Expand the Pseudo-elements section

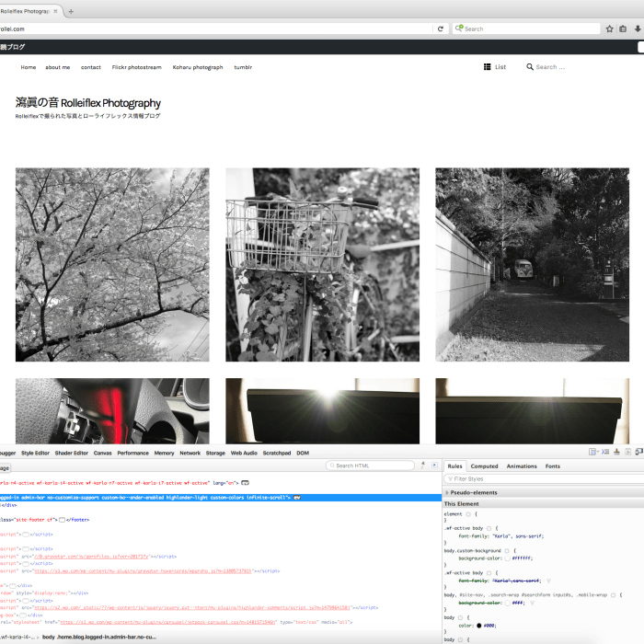click(447, 493)
